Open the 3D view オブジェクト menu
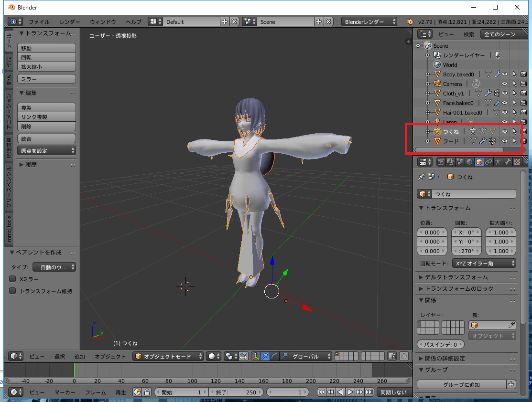 coord(110,357)
